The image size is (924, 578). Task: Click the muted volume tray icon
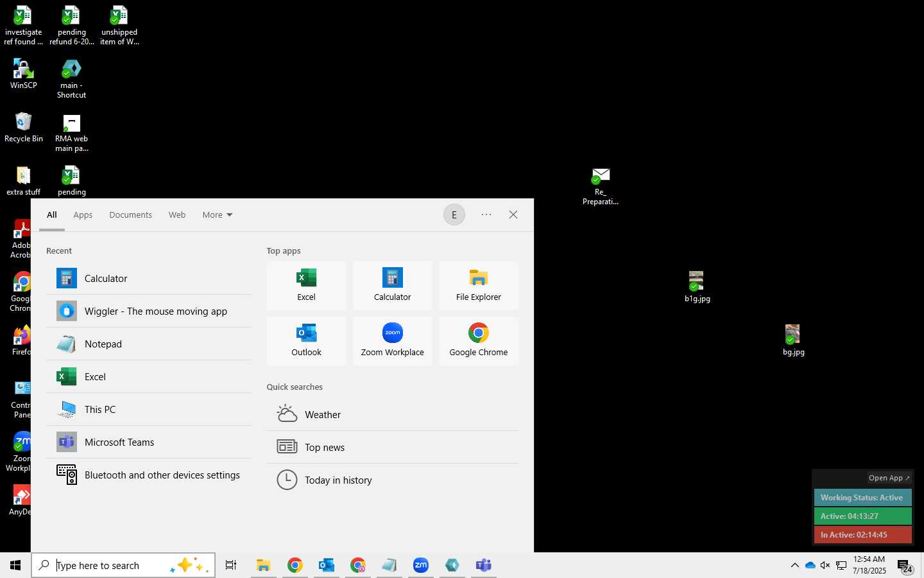[825, 565]
